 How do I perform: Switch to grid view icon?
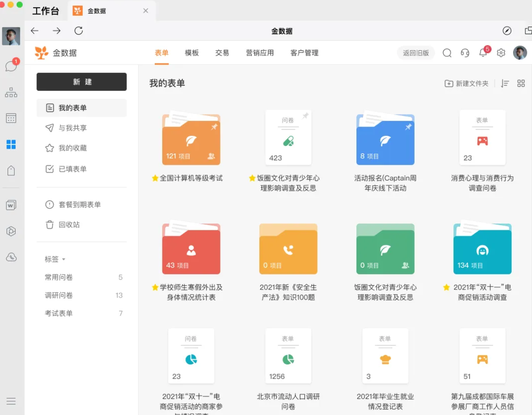coord(521,83)
